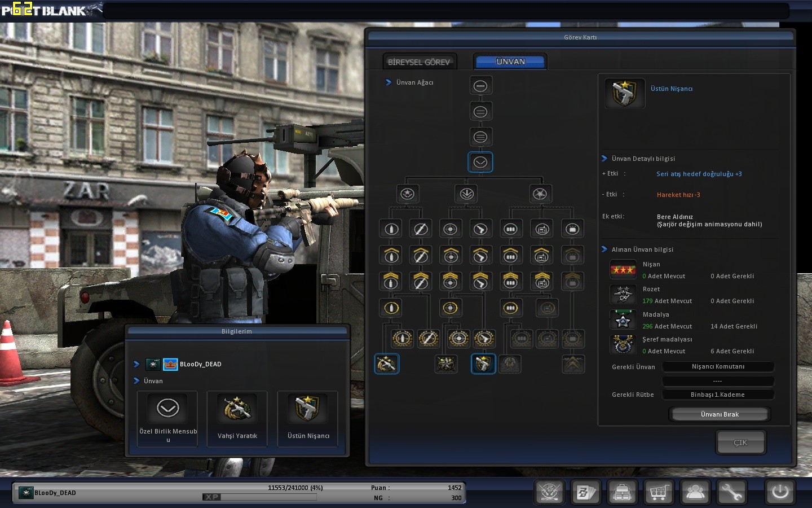Select the double down-arrow node on the middle branch
812x508 pixels.
pyautogui.click(x=466, y=194)
